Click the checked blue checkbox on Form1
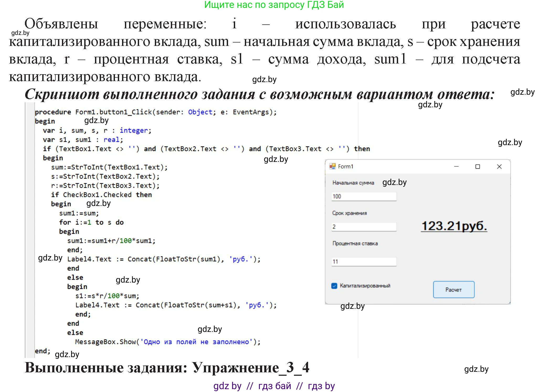549x392 pixels. pyautogui.click(x=334, y=286)
